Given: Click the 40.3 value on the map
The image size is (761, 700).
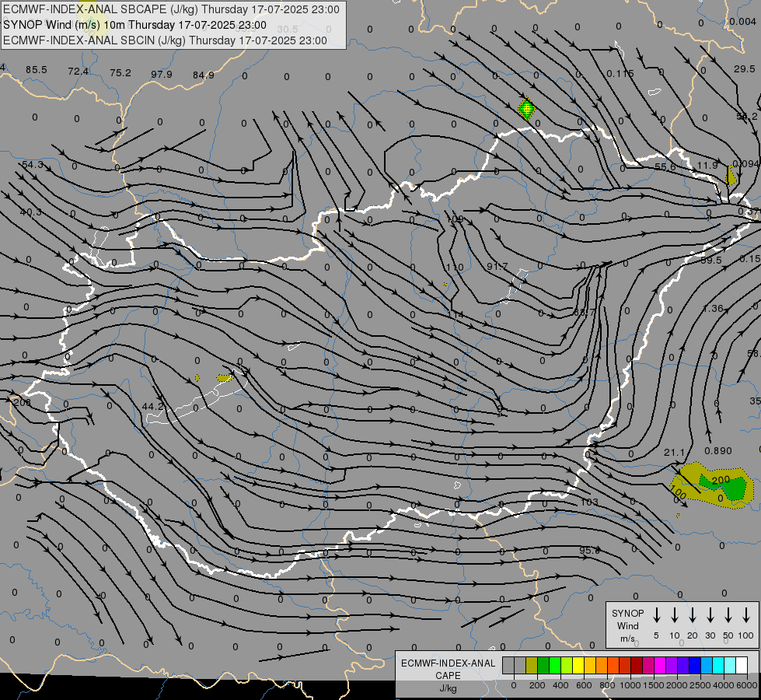Looking at the screenshot, I should pyautogui.click(x=31, y=212).
